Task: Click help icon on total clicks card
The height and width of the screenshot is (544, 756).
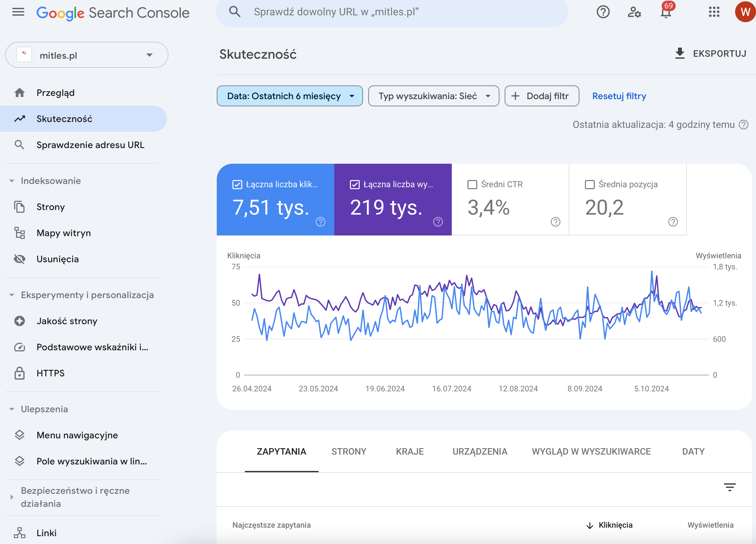Action: coord(320,221)
